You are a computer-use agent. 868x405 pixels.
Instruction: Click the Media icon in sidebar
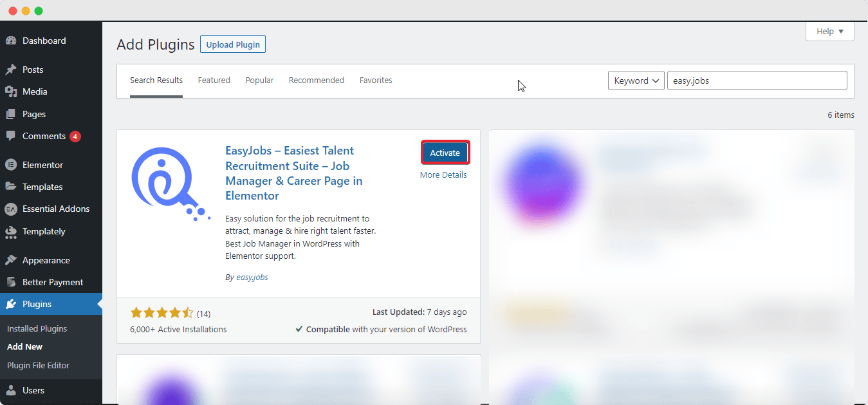coord(11,91)
